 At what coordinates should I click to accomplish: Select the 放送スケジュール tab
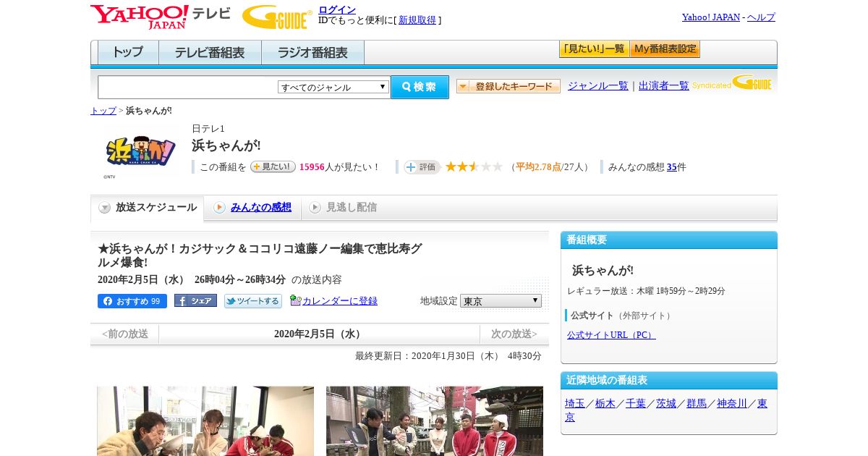pyautogui.click(x=147, y=208)
